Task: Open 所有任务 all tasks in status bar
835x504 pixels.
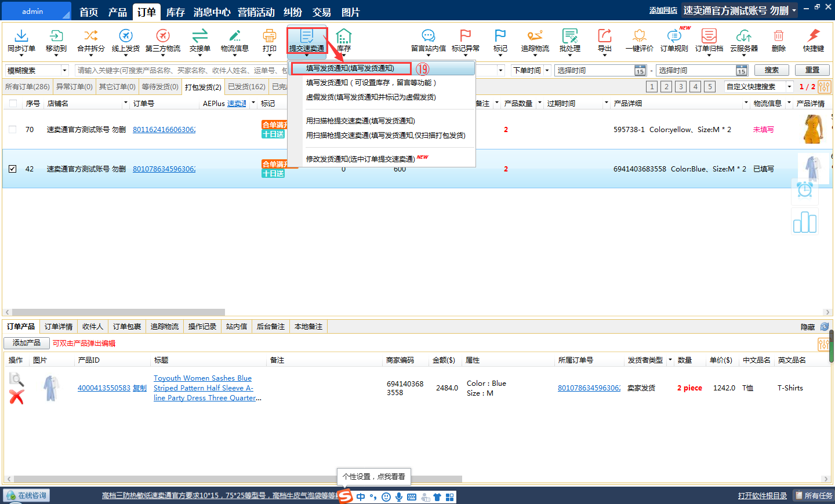Action: point(813,496)
